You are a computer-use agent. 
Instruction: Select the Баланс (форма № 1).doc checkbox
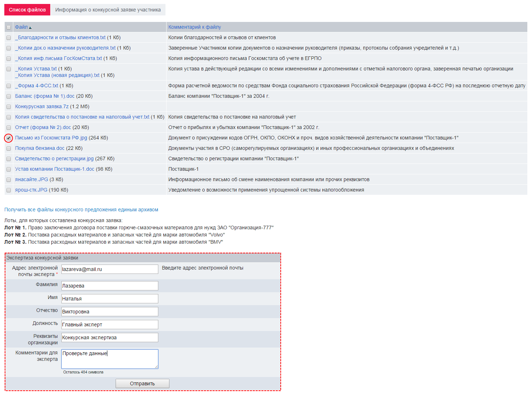[x=9, y=96]
